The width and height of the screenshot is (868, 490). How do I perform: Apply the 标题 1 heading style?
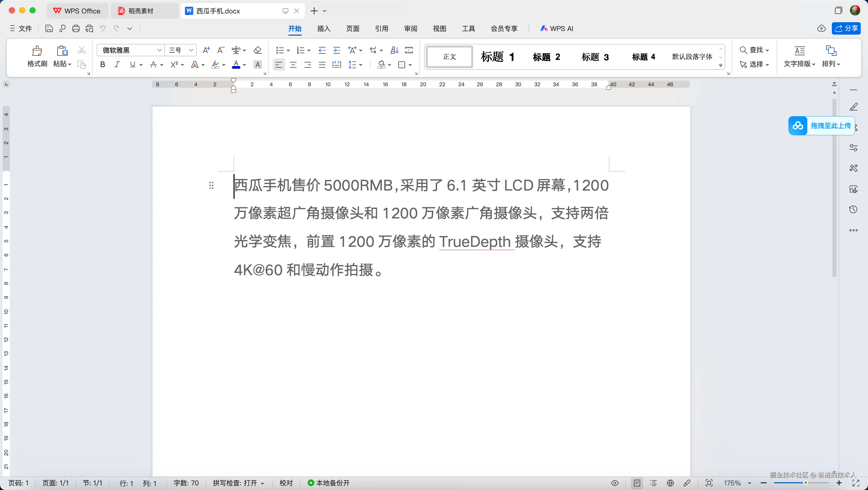498,57
